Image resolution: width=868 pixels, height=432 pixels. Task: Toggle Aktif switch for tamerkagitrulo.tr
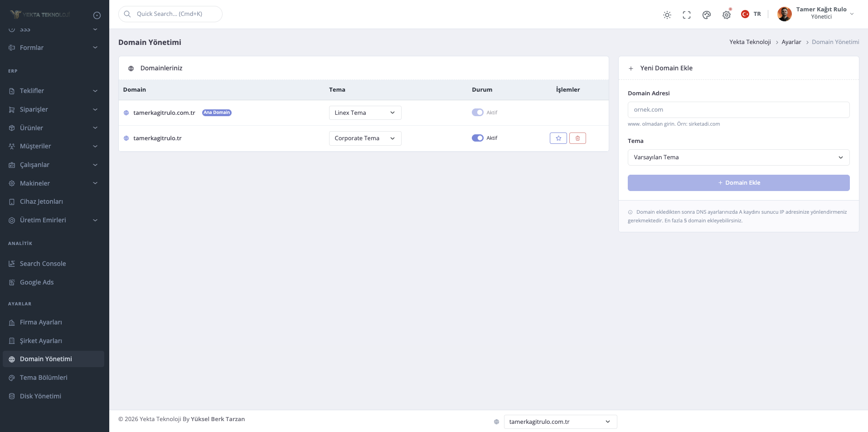pyautogui.click(x=477, y=138)
